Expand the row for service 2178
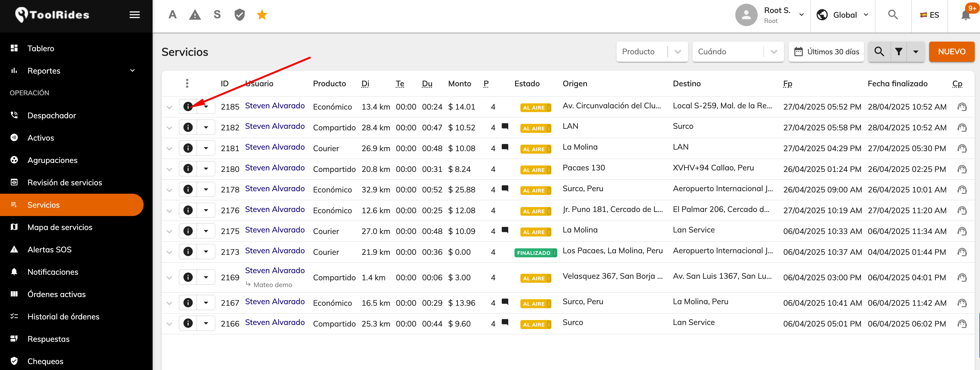 pos(169,190)
